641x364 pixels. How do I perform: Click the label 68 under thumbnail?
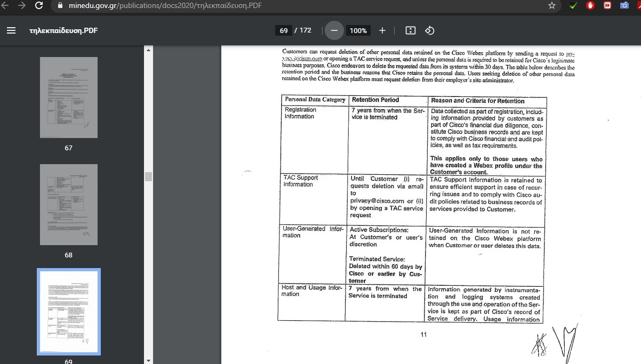[x=68, y=255]
